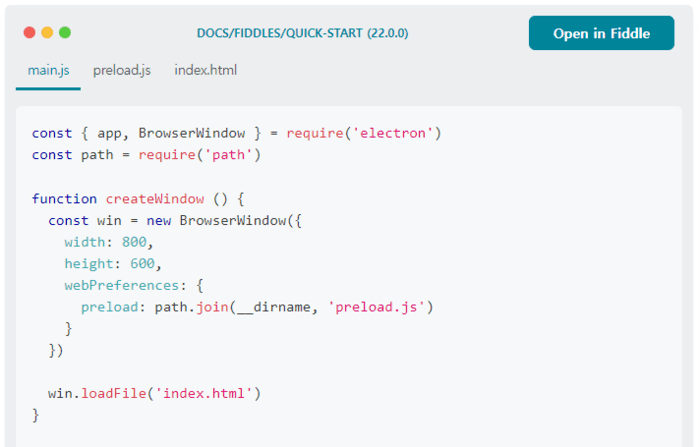
Task: Click the 'preload.js' string in code
Action: [376, 307]
